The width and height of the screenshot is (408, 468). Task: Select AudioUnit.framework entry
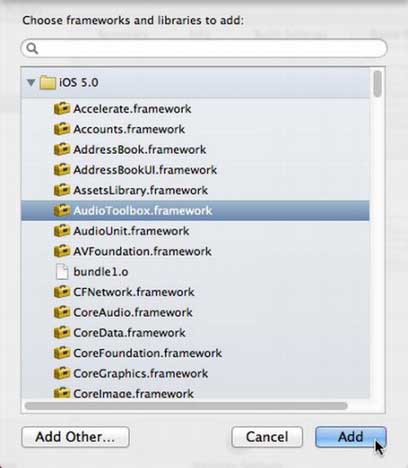[195, 231]
